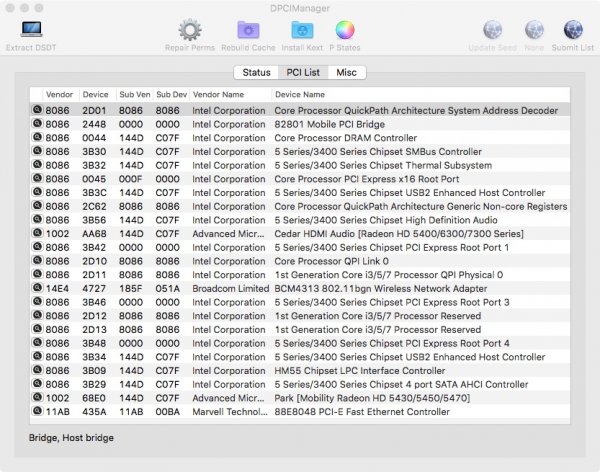
Task: Click lookup icon for Core Processor QPI Link 0 row
Action: point(37,261)
